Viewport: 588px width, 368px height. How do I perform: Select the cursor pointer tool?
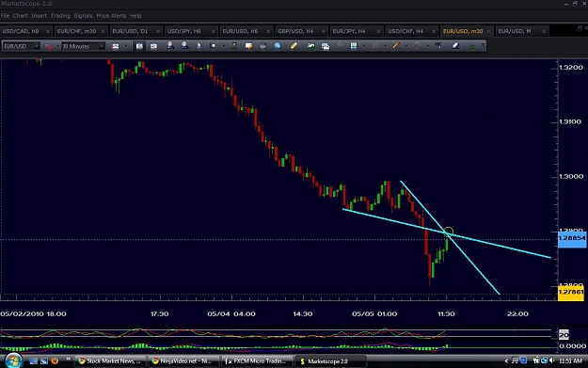click(199, 46)
